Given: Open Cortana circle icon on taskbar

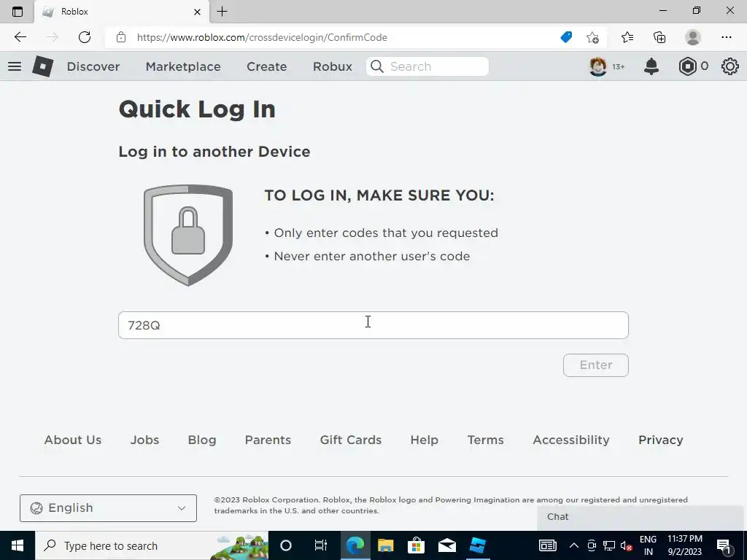Looking at the screenshot, I should [286, 545].
